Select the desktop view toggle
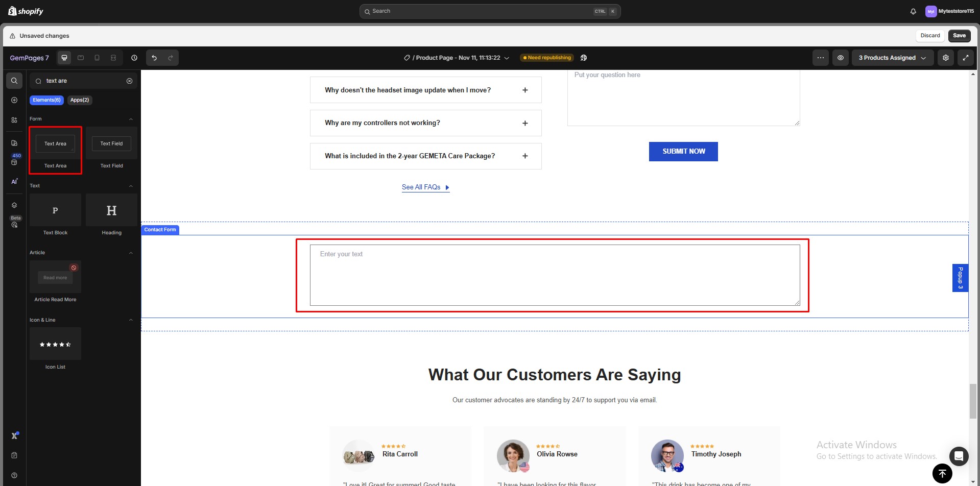 [x=64, y=58]
